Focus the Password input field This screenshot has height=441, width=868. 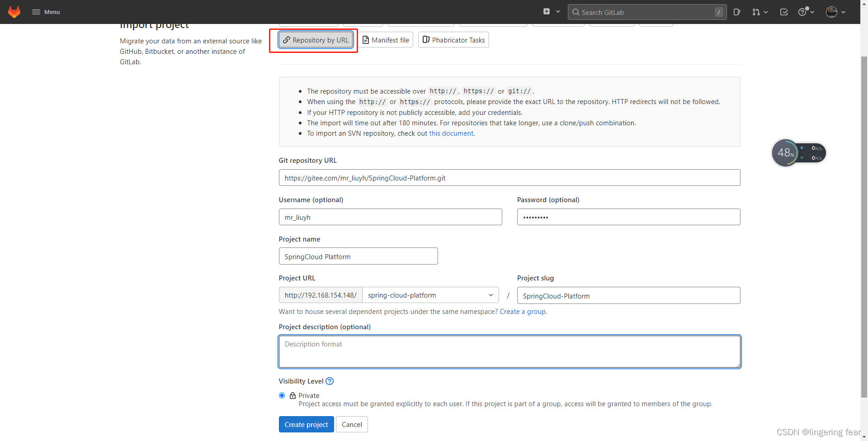click(629, 217)
